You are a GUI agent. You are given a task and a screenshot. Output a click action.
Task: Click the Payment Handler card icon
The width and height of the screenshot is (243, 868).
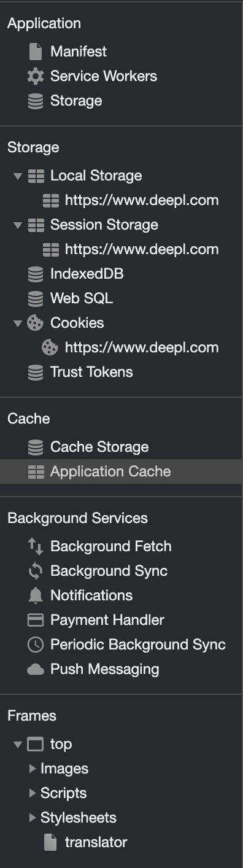click(x=36, y=620)
